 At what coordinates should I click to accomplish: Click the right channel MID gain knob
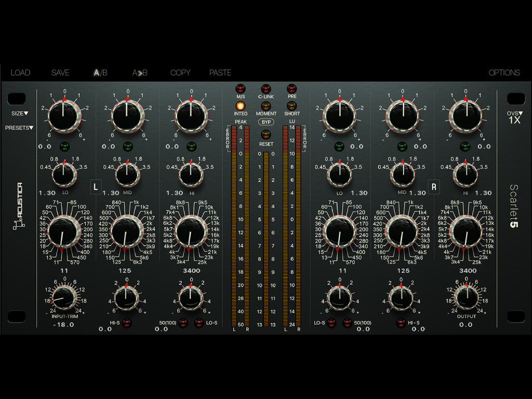pyautogui.click(x=403, y=116)
